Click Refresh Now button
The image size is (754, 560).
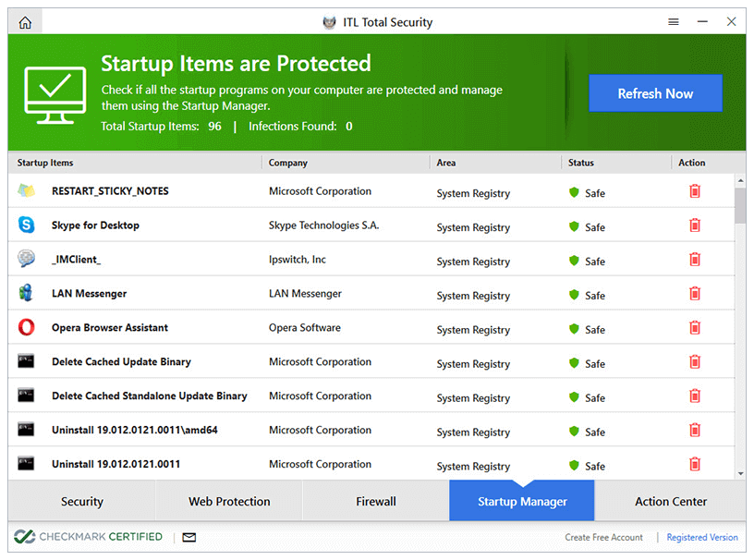click(655, 93)
